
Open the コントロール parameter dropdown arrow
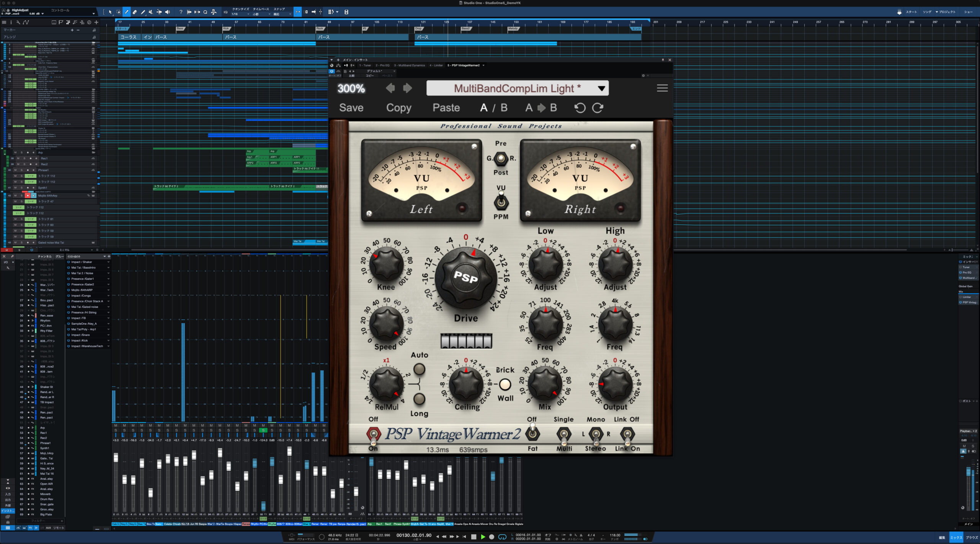pos(93,13)
